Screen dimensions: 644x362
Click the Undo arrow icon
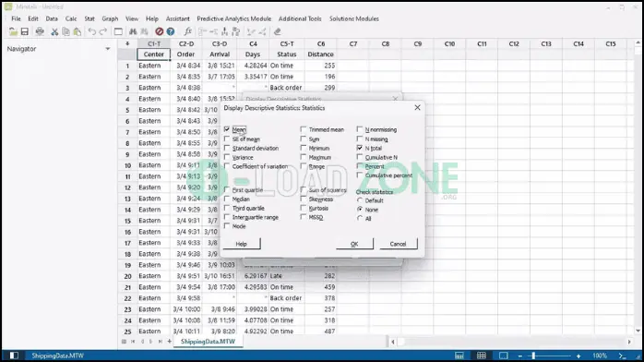(92, 31)
